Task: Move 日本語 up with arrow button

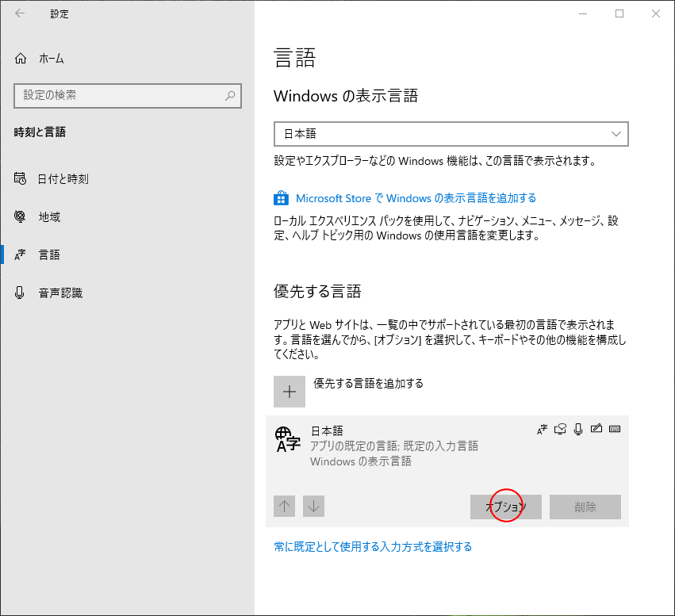Action: 285,507
